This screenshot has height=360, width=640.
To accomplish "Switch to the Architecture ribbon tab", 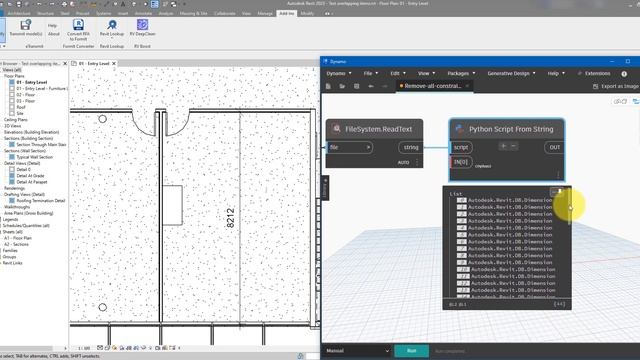I will (x=19, y=13).
